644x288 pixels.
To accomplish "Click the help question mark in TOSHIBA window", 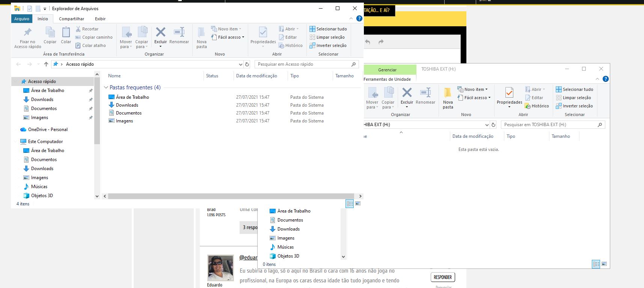I will pyautogui.click(x=605, y=79).
